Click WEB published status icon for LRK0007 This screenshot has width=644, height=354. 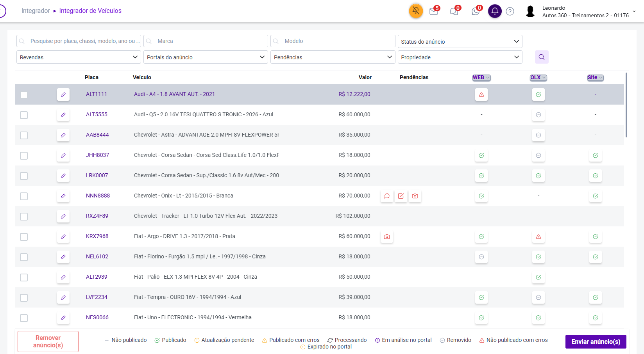[x=481, y=176]
